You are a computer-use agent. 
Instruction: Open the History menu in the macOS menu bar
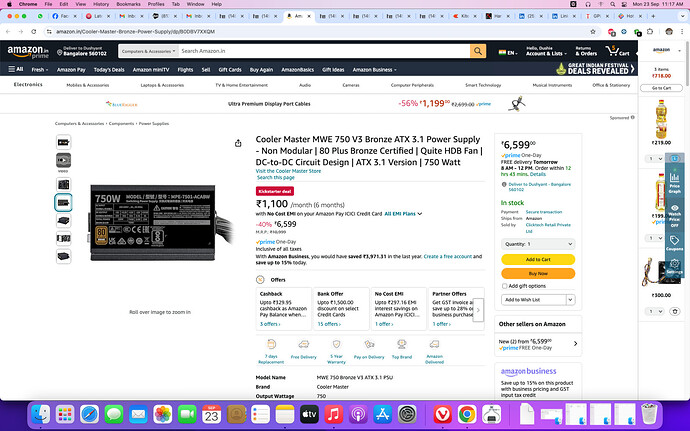(x=101, y=4)
